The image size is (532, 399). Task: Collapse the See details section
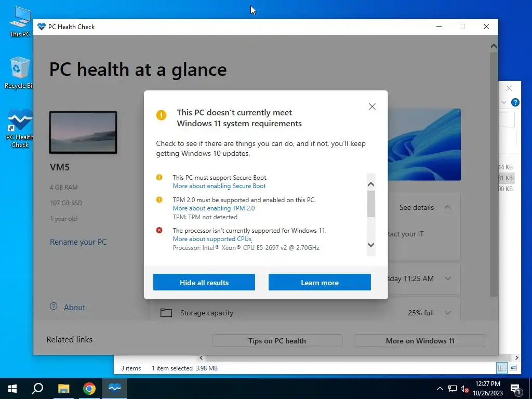[x=448, y=207]
